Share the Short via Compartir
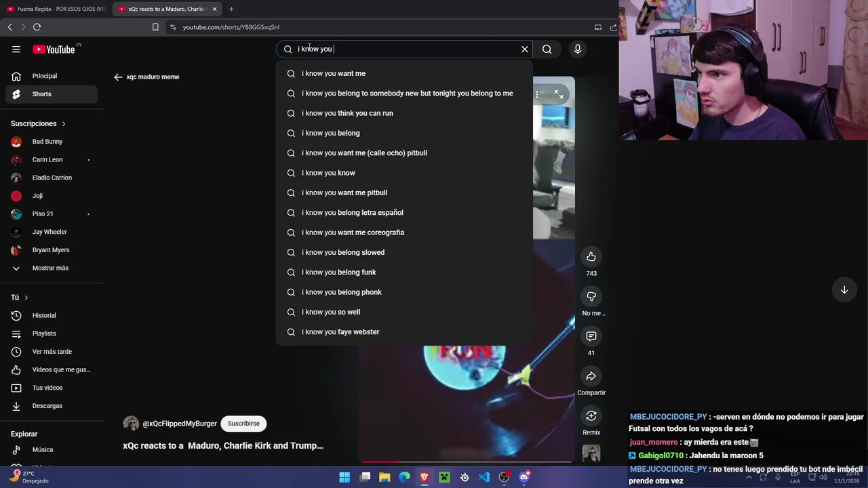The height and width of the screenshot is (488, 868). 591,376
